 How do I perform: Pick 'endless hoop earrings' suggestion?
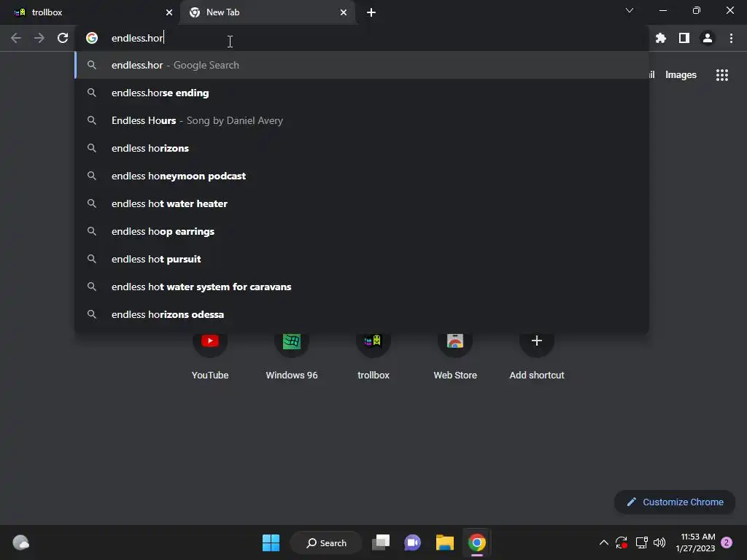362,231
